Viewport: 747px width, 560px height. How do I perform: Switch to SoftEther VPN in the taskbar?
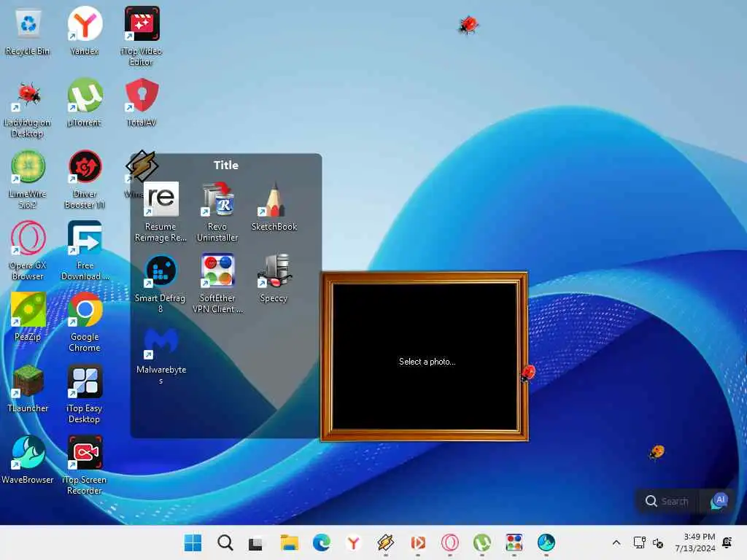pos(514,542)
